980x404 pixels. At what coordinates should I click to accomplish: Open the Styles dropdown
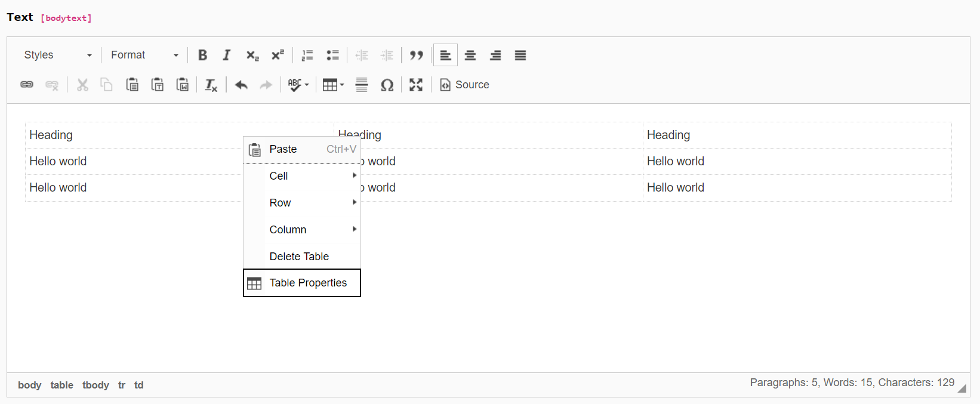pos(58,55)
